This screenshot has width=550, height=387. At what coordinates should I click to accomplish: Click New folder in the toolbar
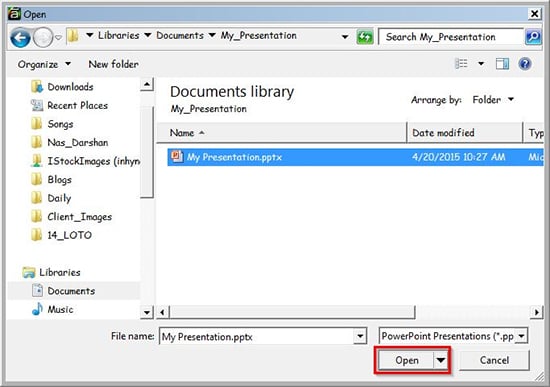[114, 64]
